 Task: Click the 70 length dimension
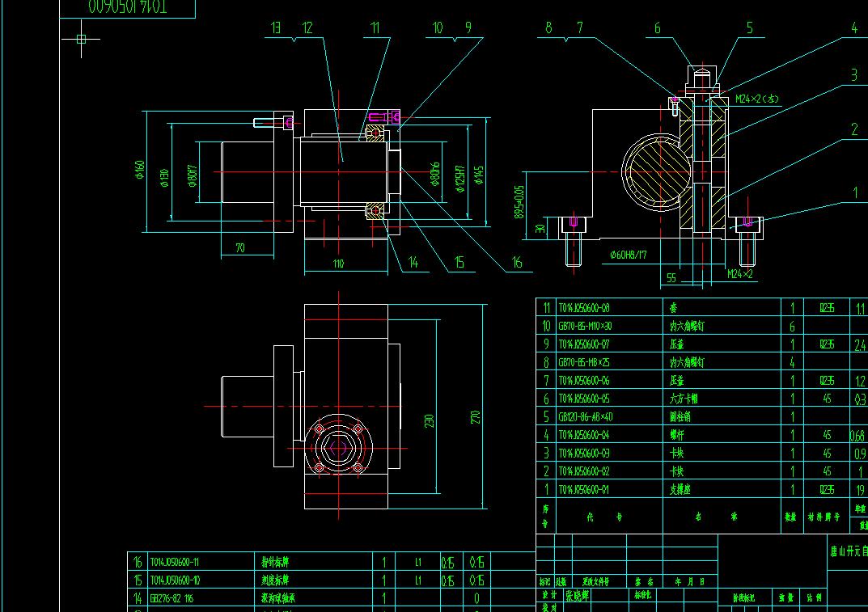240,248
